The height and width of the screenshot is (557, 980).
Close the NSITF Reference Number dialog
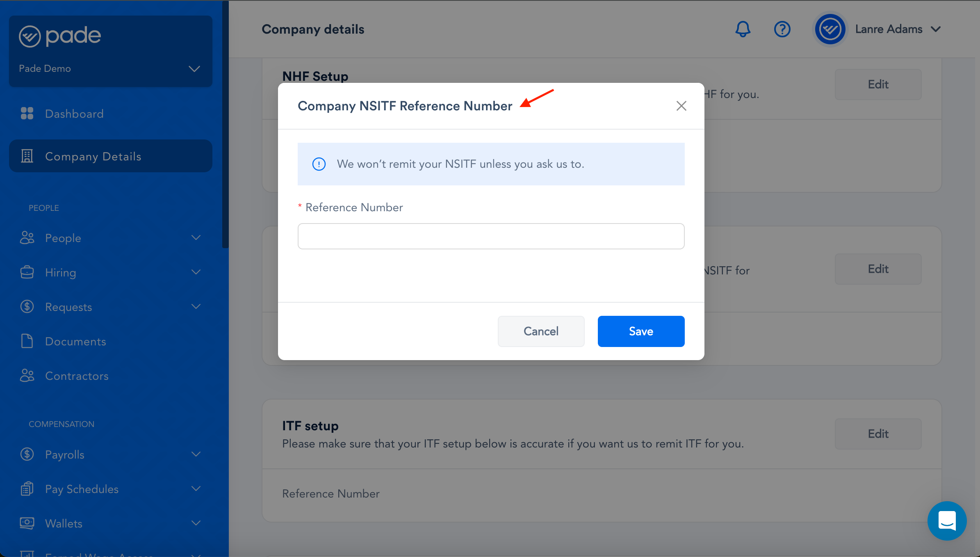coord(681,106)
